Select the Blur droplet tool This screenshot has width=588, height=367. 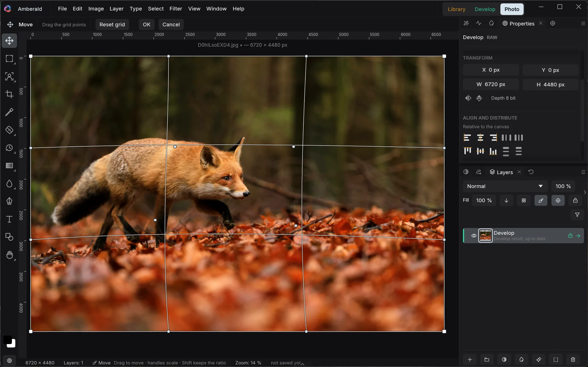coord(9,183)
